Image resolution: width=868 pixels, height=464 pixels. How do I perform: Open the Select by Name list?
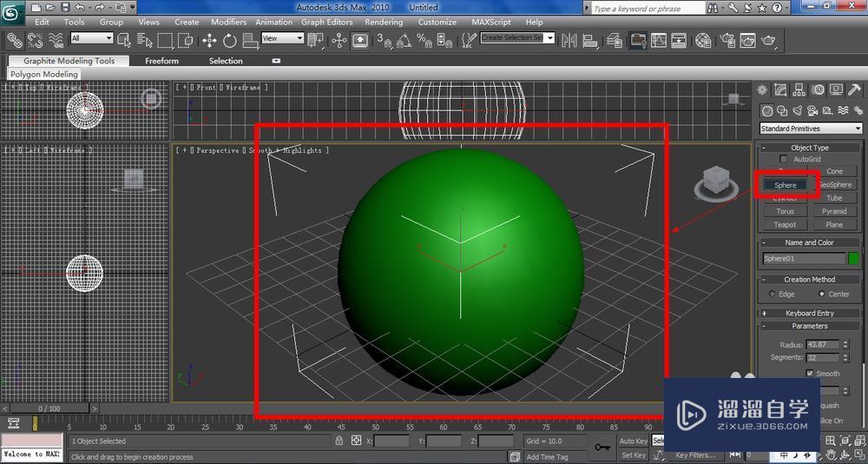click(x=144, y=40)
